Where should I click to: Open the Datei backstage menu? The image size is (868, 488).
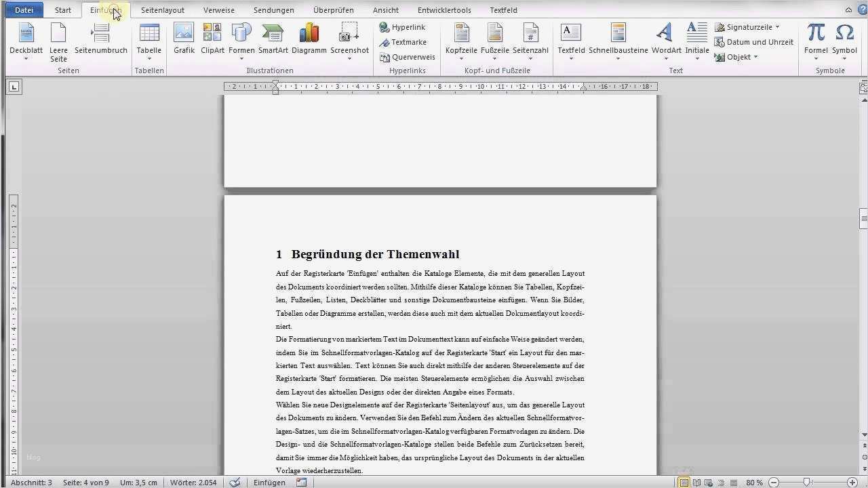click(x=24, y=9)
